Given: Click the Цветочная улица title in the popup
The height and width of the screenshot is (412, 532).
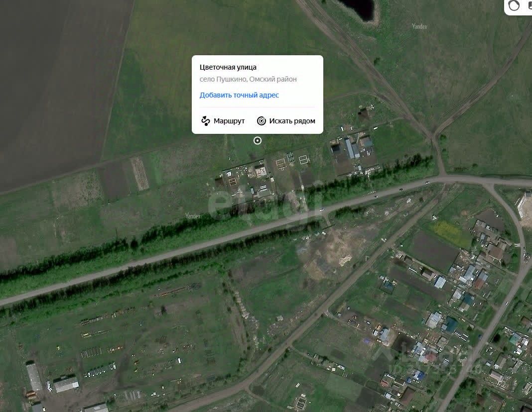Looking at the screenshot, I should tap(228, 67).
